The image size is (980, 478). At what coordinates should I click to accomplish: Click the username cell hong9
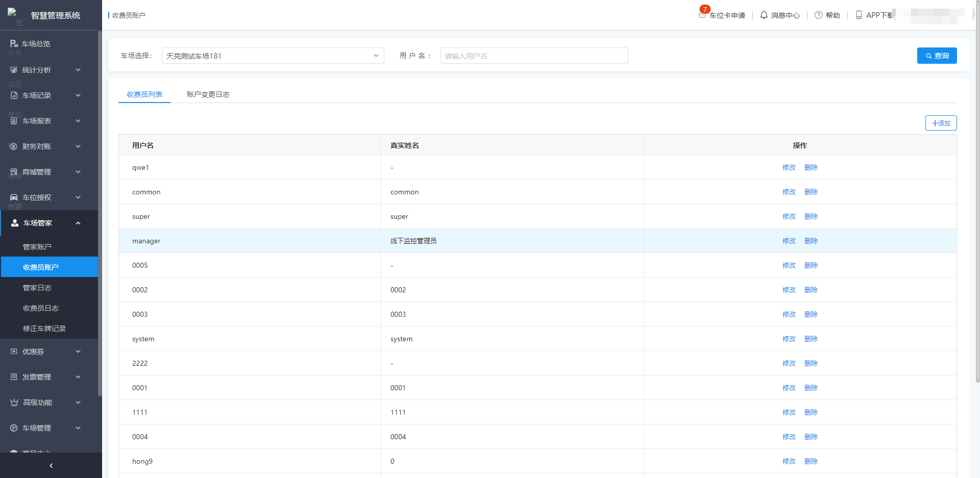tap(250, 461)
